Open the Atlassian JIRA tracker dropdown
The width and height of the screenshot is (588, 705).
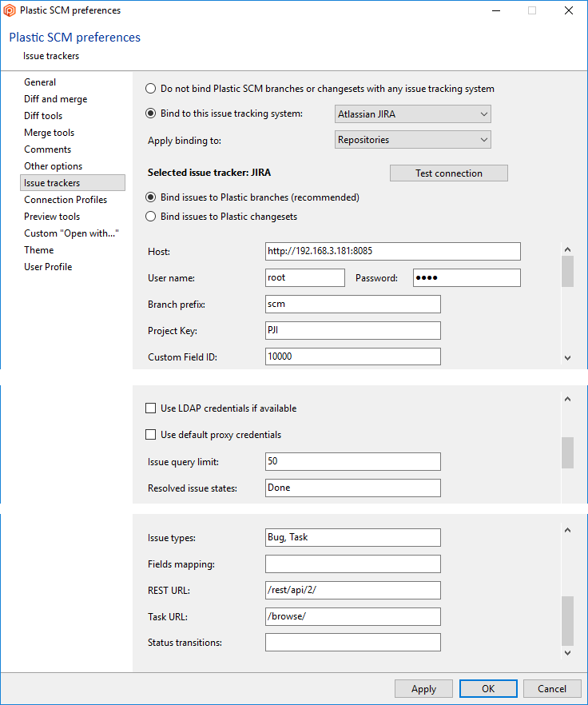[x=413, y=114]
